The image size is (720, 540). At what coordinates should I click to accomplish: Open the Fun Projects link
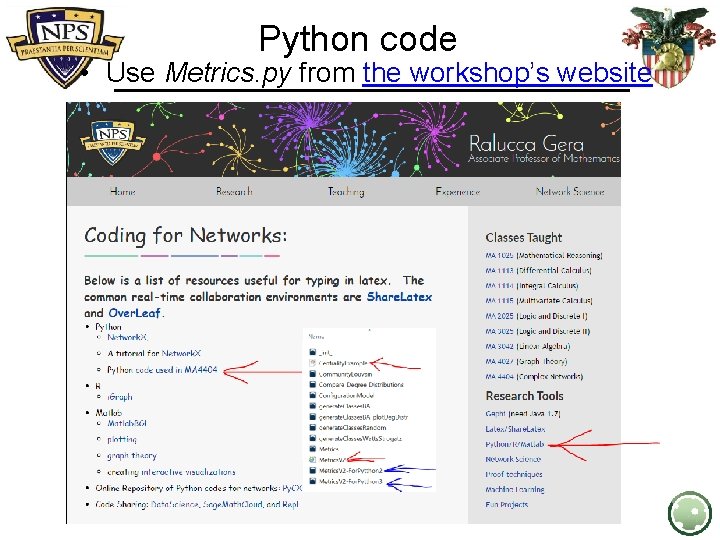(506, 505)
